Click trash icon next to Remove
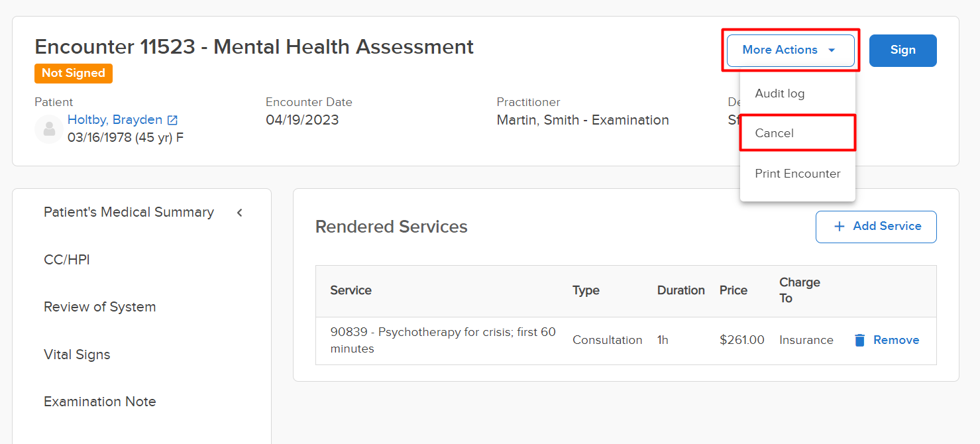980x444 pixels. 860,340
